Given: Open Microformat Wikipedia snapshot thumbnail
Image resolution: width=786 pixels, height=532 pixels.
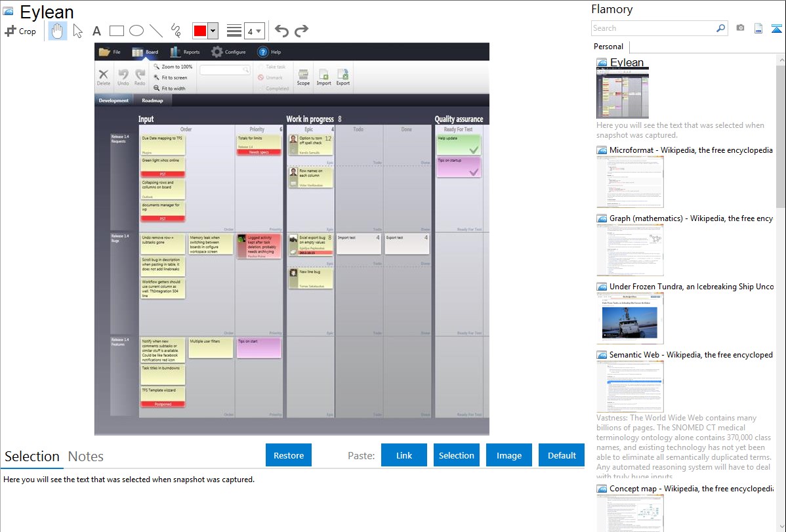Looking at the screenshot, I should point(630,182).
